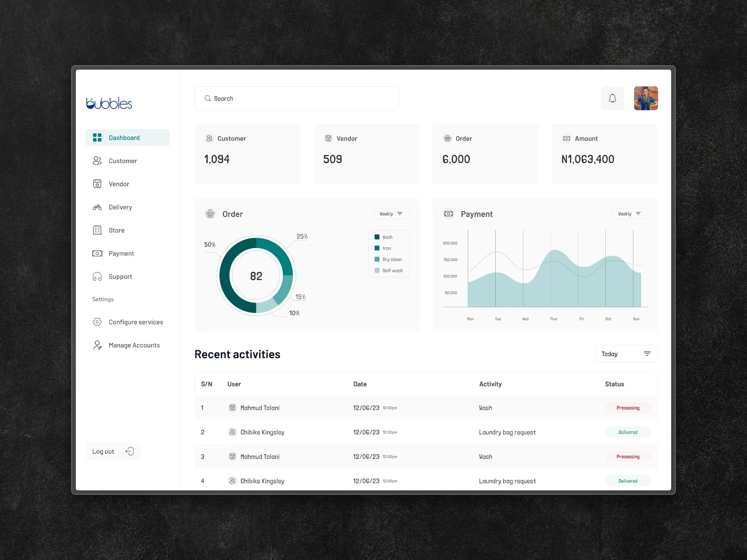Click the Log out button
The height and width of the screenshot is (560, 747).
[113, 451]
